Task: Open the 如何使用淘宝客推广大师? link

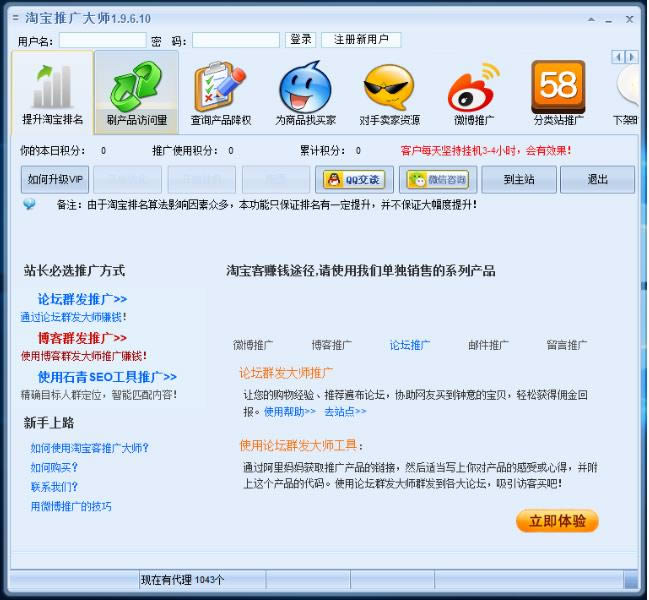Action: 89,448
